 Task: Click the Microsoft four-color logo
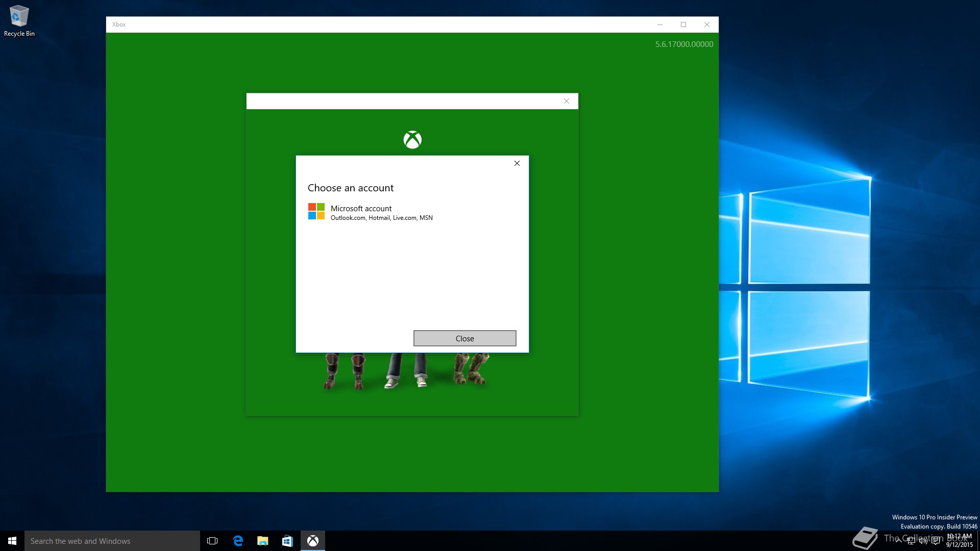point(316,211)
